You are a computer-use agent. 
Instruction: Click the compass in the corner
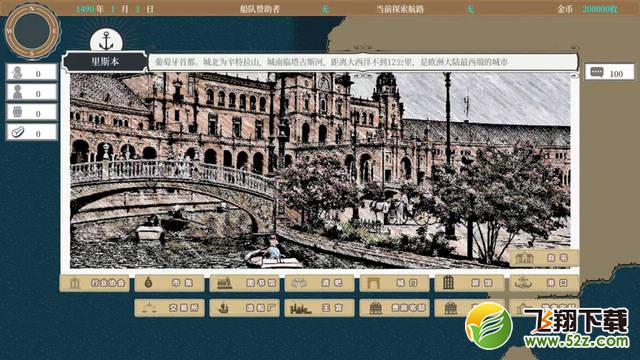click(x=32, y=31)
